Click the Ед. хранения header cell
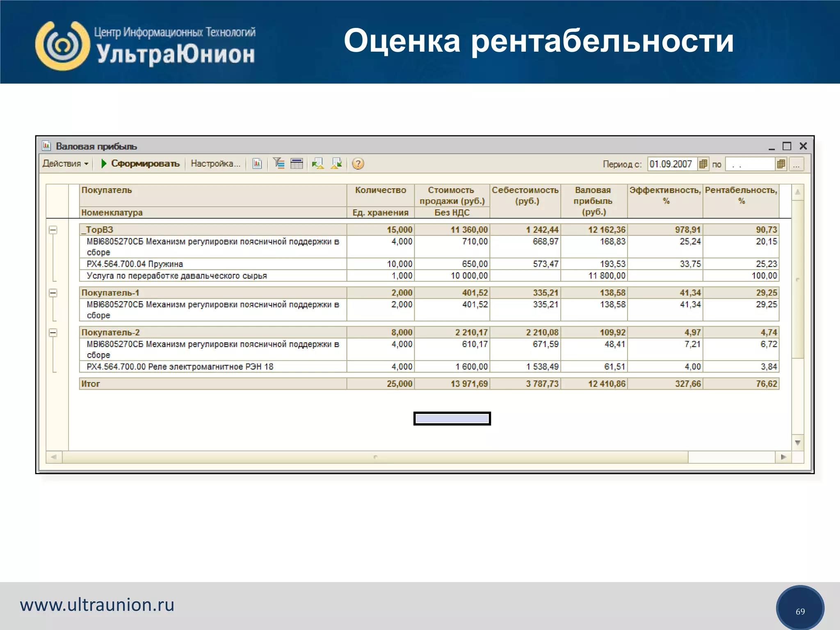The height and width of the screenshot is (630, 840). pos(381,212)
